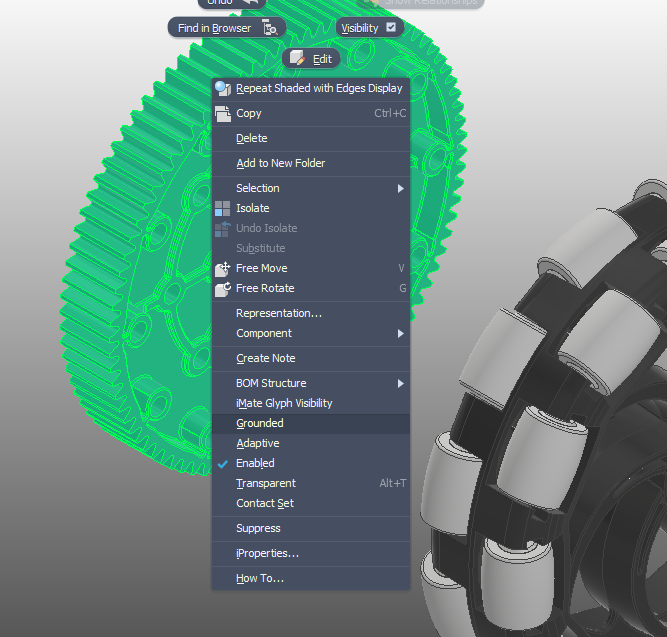The width and height of the screenshot is (667, 637).
Task: Click the Alt+T shortcut label
Action: [x=393, y=483]
